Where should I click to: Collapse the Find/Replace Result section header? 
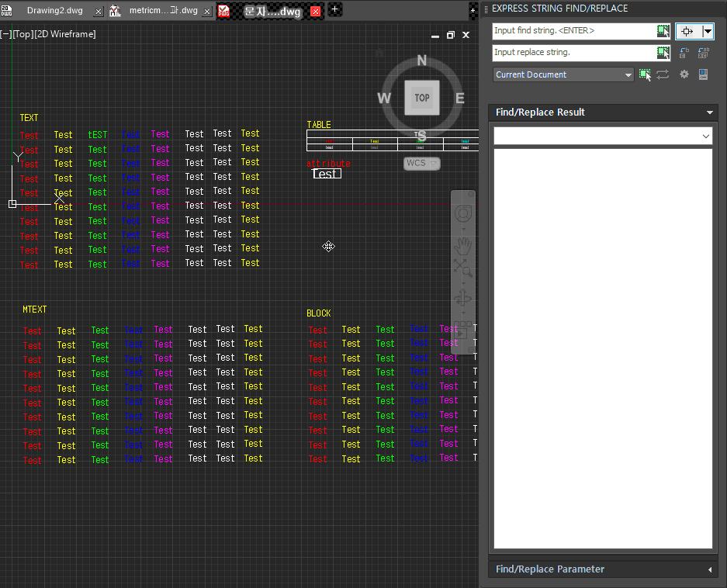point(709,112)
